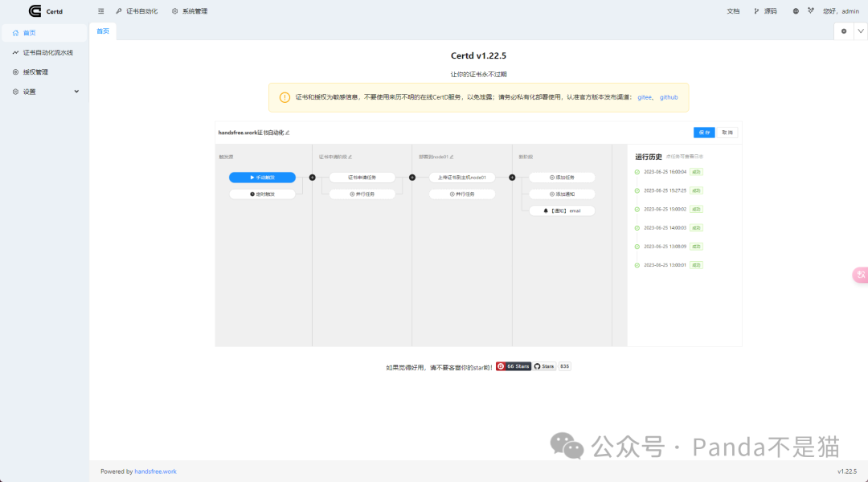Open the 系统管理 top menu
Screen dimensions: 868x482
click(x=190, y=11)
